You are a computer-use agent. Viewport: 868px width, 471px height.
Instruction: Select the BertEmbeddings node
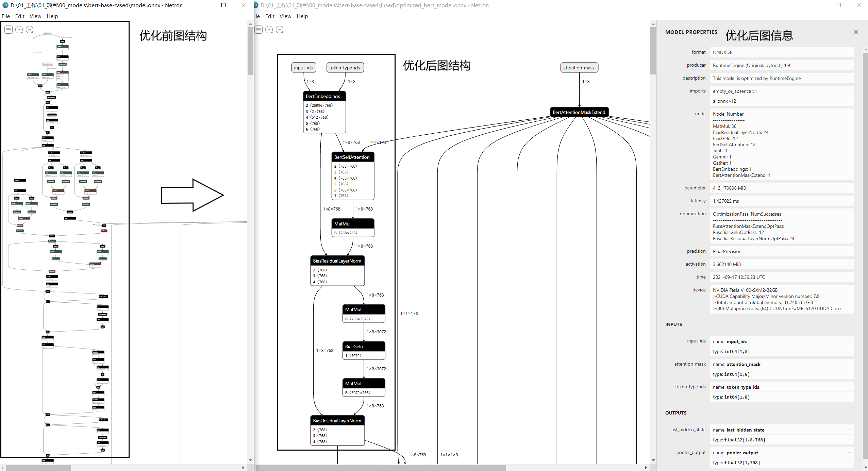[323, 96]
